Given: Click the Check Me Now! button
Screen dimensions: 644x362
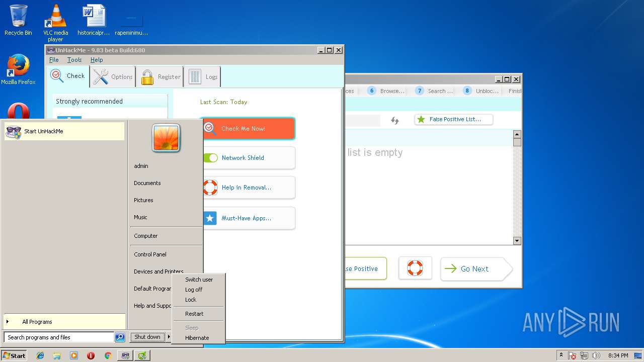Looking at the screenshot, I should [x=249, y=129].
